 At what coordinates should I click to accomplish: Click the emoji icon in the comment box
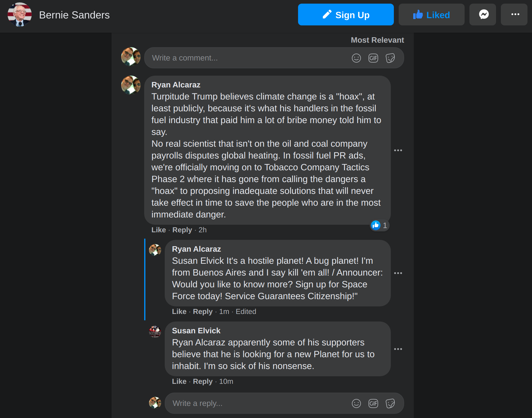pyautogui.click(x=356, y=58)
